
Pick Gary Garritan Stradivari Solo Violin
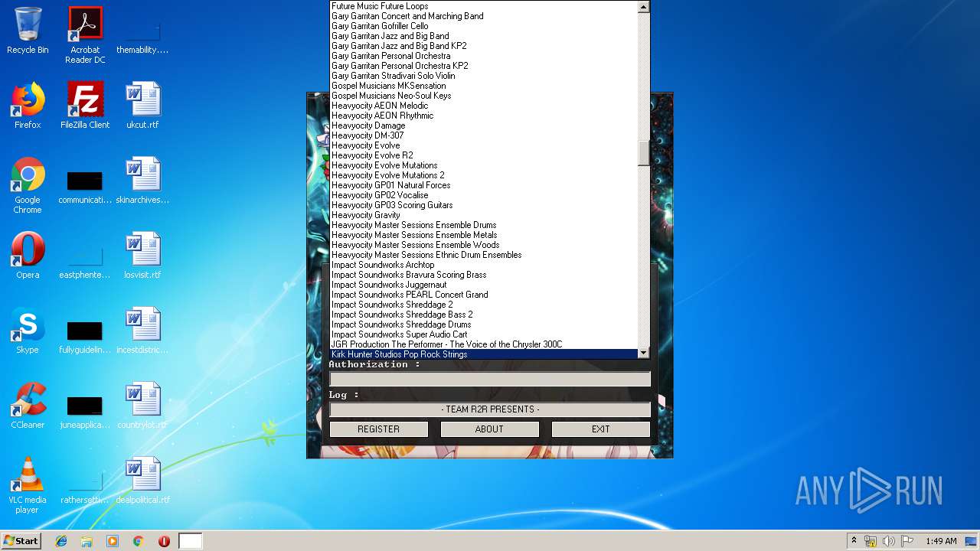484,76
